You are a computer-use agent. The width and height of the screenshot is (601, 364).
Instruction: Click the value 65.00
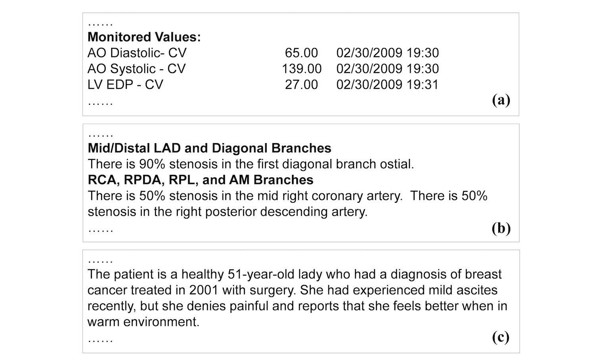[x=301, y=53]
